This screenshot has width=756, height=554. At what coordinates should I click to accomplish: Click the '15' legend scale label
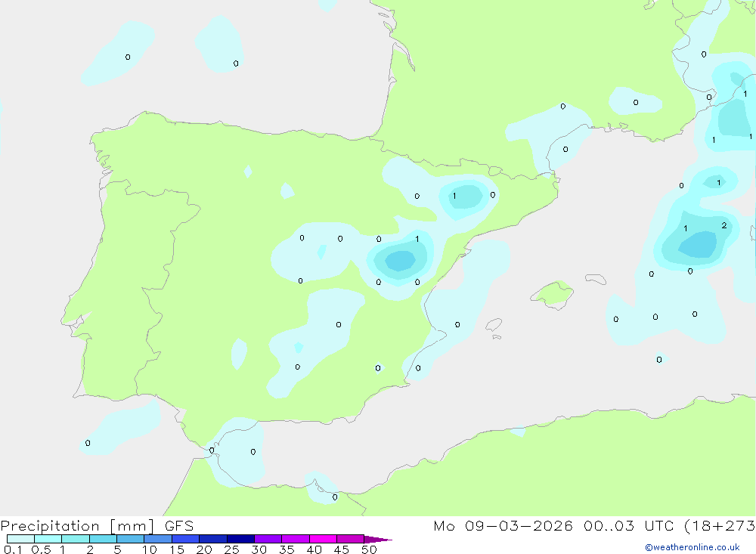(177, 549)
